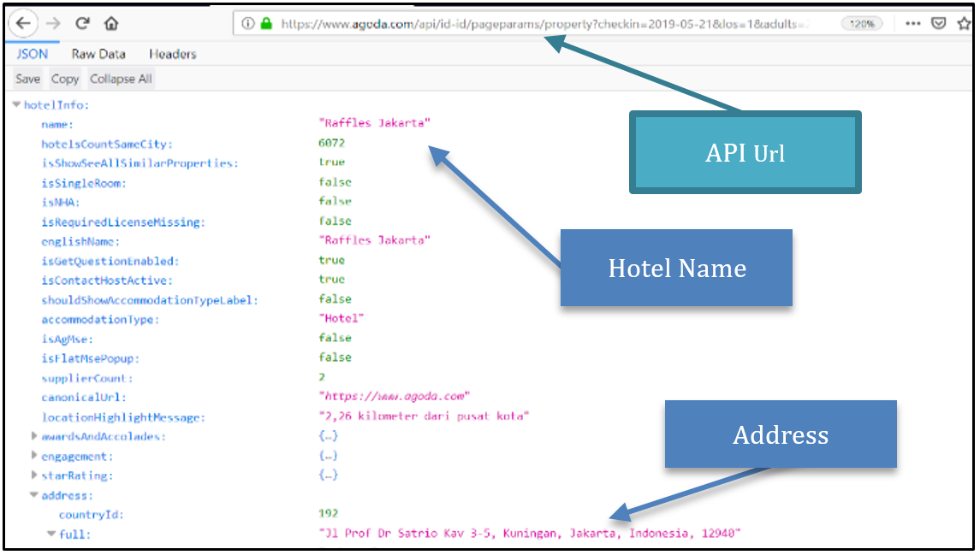The image size is (980, 555).
Task: Select the isGetQuestionEnabled key
Action: (110, 261)
